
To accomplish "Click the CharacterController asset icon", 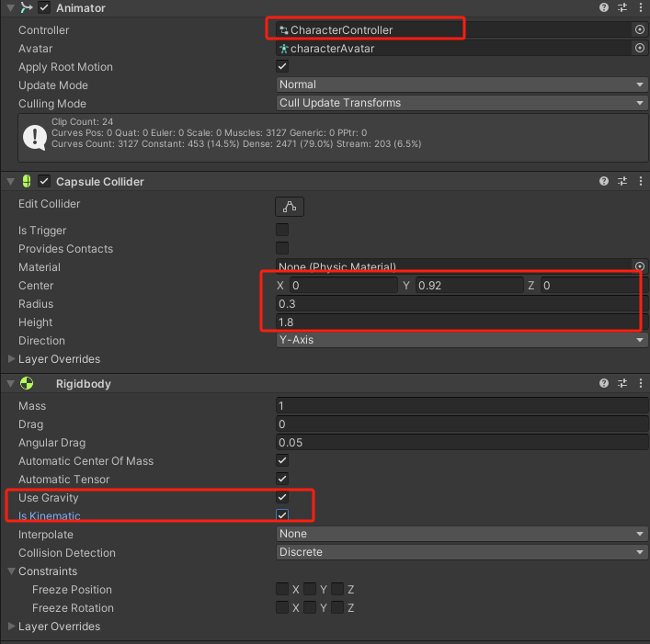I will point(284,30).
